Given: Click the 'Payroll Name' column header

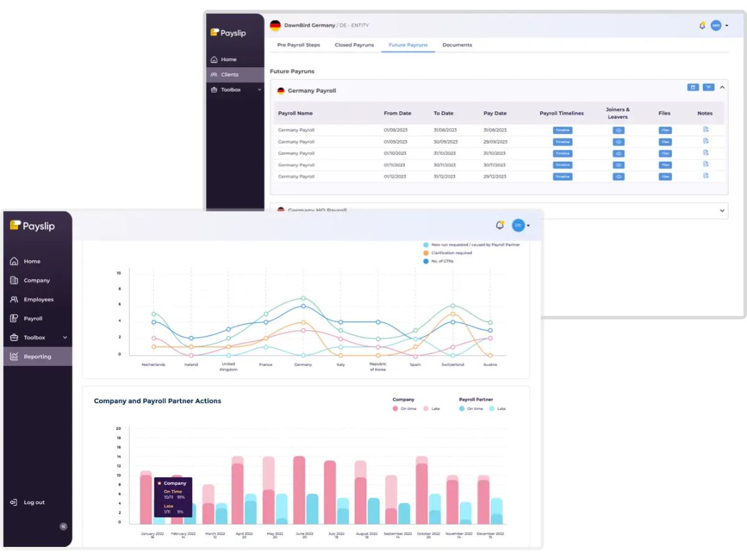Looking at the screenshot, I should 295,113.
